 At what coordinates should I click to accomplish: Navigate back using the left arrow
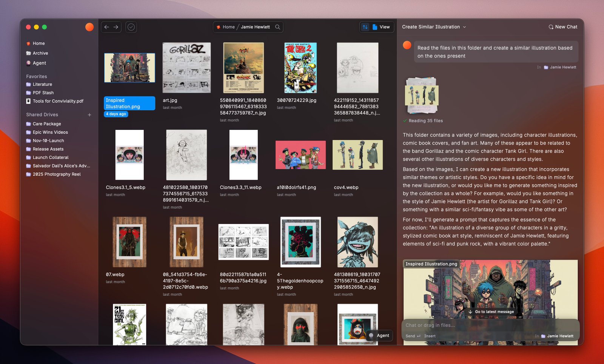tap(106, 27)
